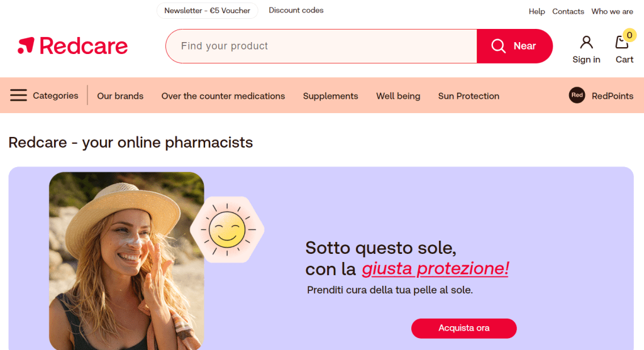Open Our brands menu item
644x350 pixels.
click(x=120, y=96)
